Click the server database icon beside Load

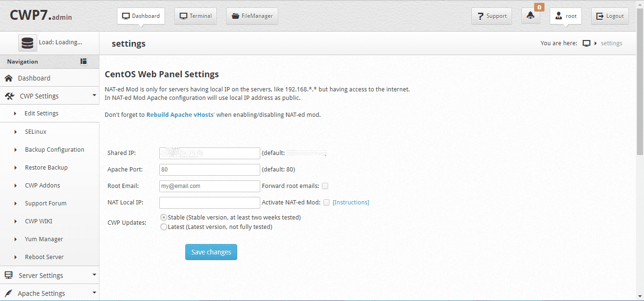[28, 43]
